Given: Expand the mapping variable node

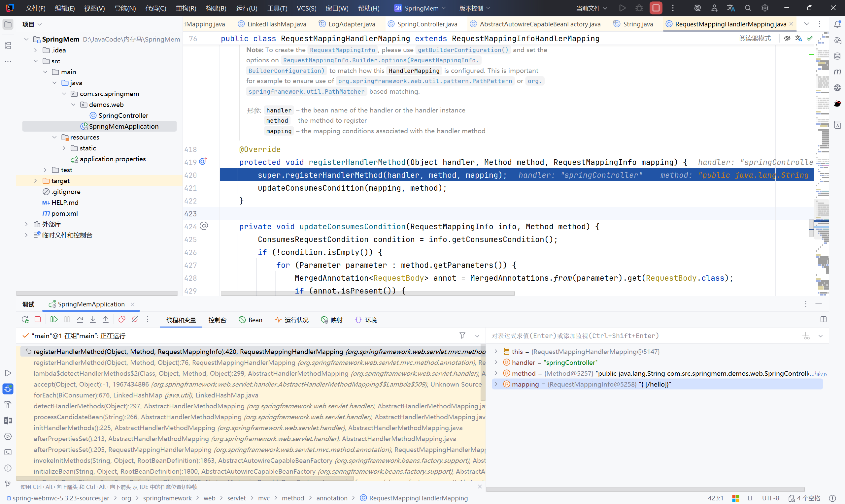Looking at the screenshot, I should pos(496,384).
